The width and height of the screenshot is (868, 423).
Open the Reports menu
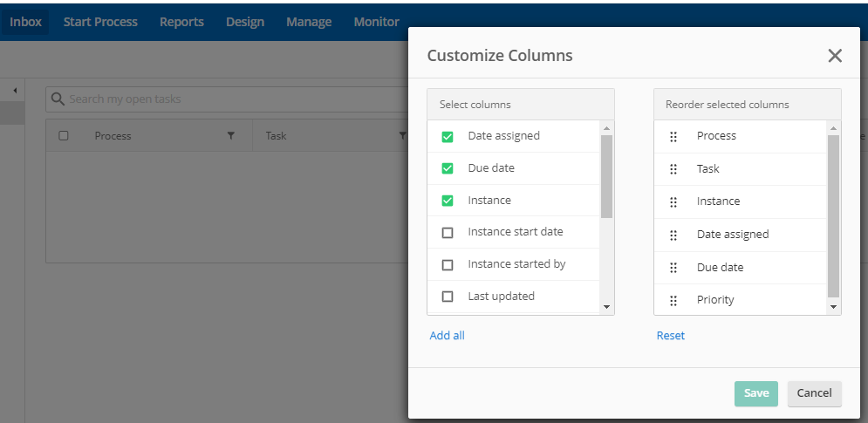(181, 22)
